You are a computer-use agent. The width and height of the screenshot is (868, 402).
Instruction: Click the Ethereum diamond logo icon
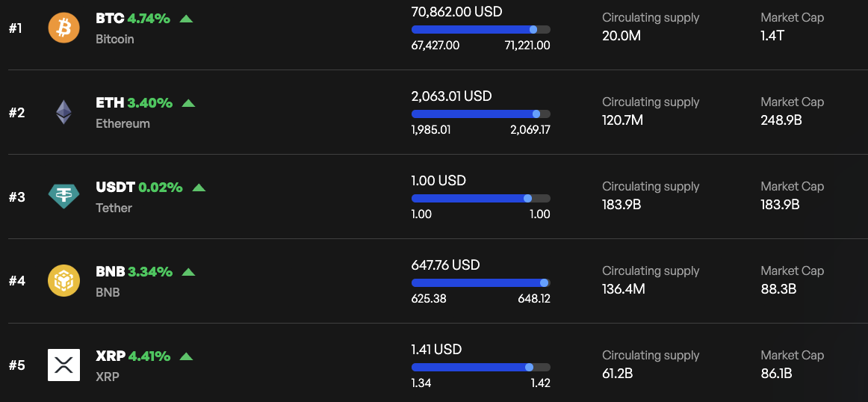[x=63, y=113]
